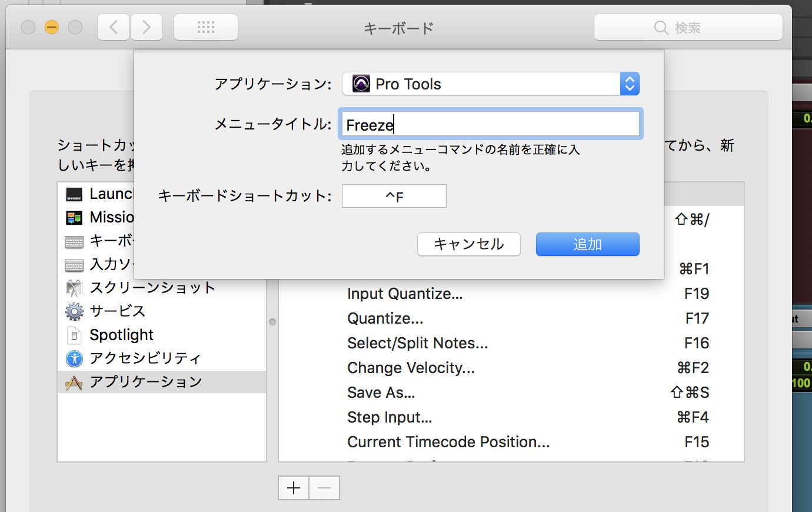Select the Change Velocity... shortcut row
Screen dimensions: 812x512
coord(511,368)
